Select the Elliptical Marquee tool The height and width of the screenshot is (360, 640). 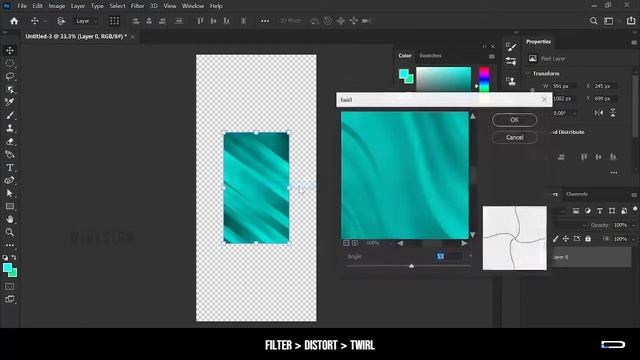[10, 64]
